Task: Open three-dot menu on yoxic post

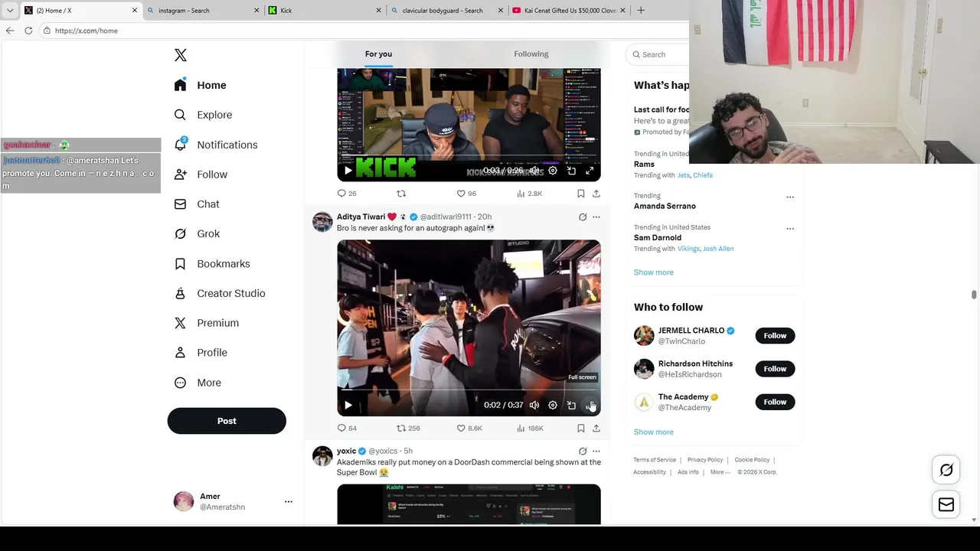Action: tap(596, 451)
